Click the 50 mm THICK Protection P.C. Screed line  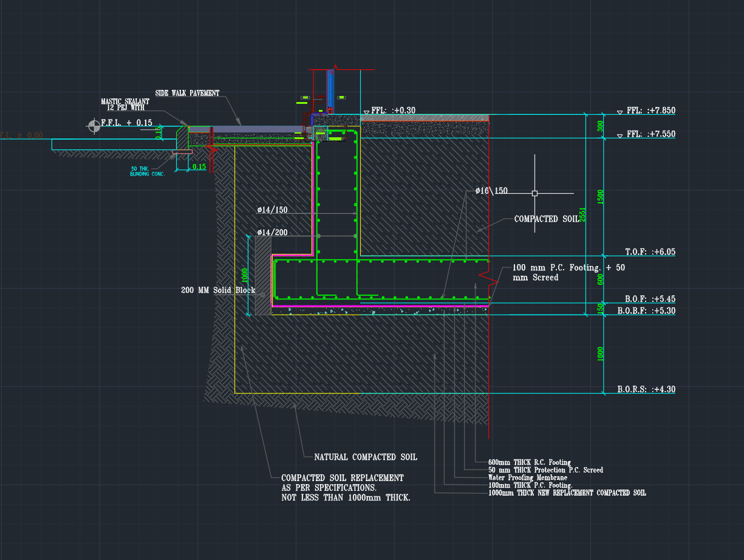[x=545, y=470]
